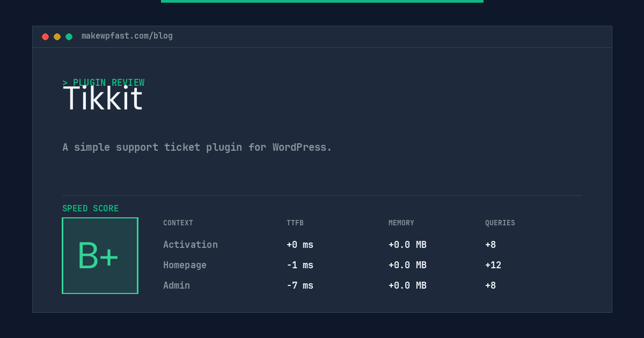Click the green progress bar at top

(322, 1)
